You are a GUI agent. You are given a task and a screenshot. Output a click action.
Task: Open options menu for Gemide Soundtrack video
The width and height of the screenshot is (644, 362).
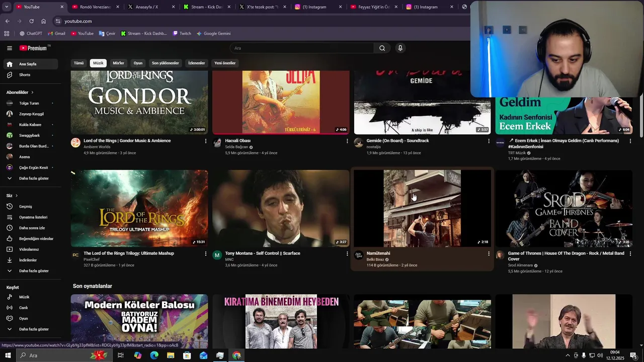tap(489, 141)
